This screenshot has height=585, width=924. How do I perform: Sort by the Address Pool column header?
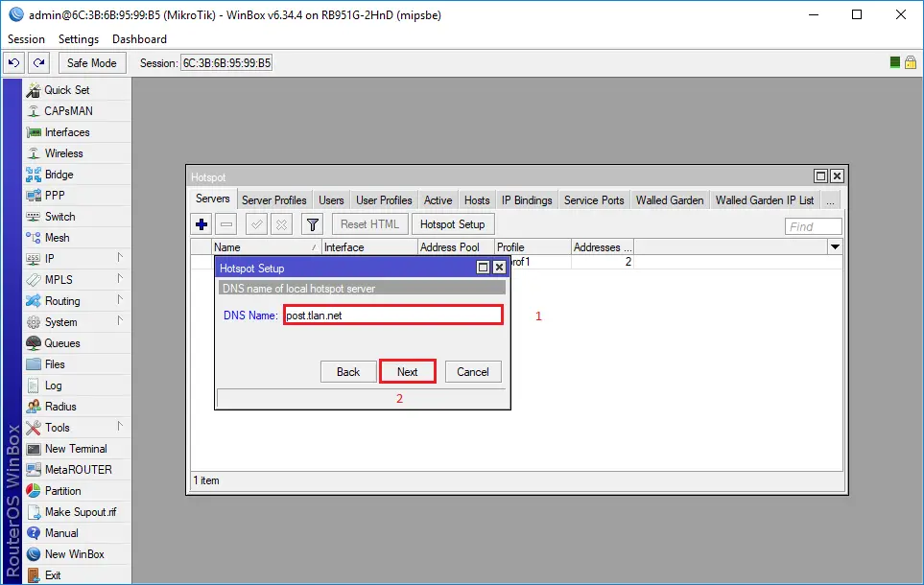tap(456, 247)
